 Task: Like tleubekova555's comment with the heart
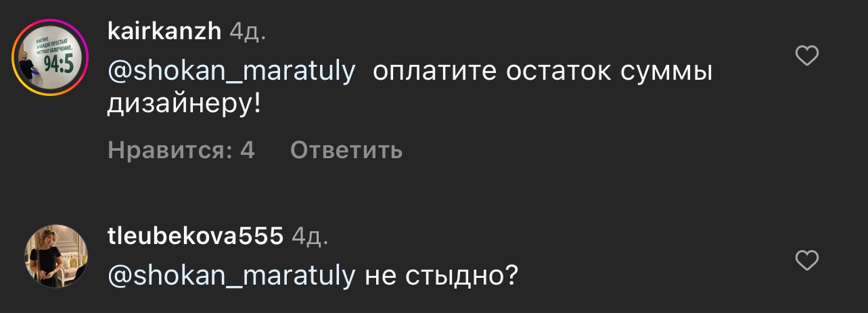[806, 260]
